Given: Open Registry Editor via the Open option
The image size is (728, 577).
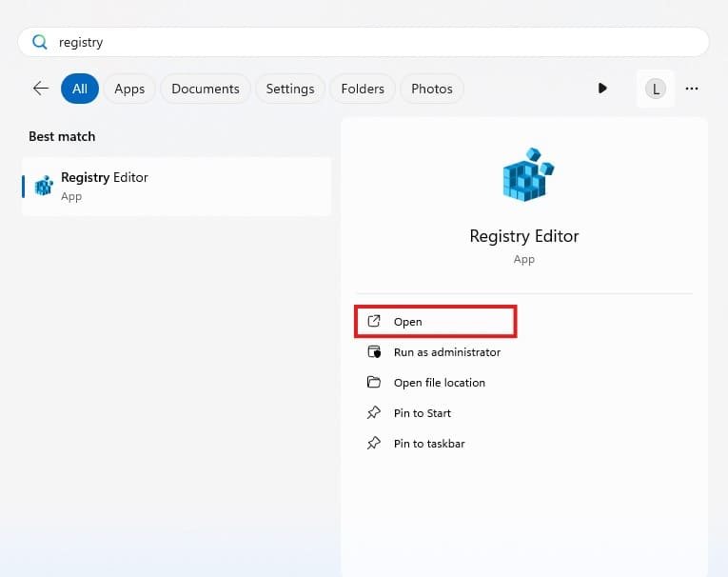Looking at the screenshot, I should click(436, 322).
